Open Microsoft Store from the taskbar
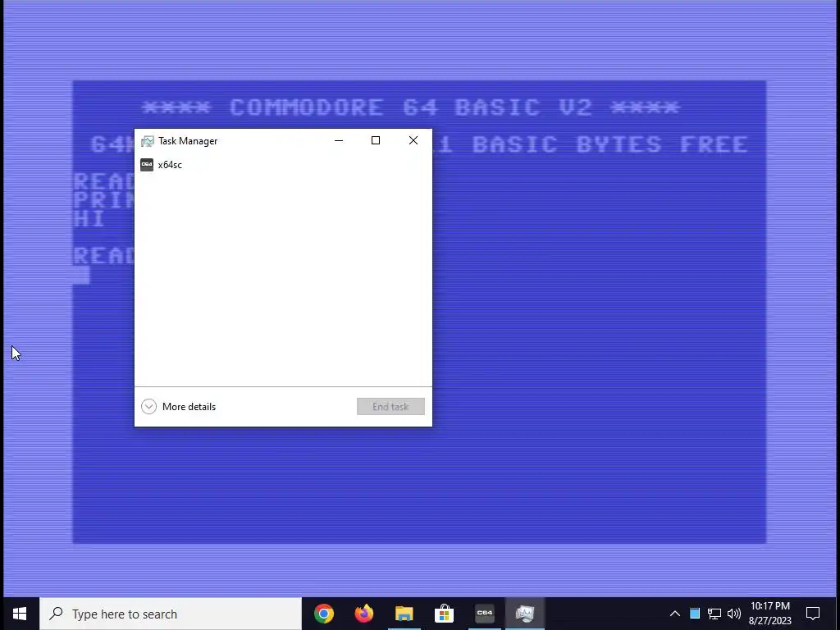 pos(444,614)
